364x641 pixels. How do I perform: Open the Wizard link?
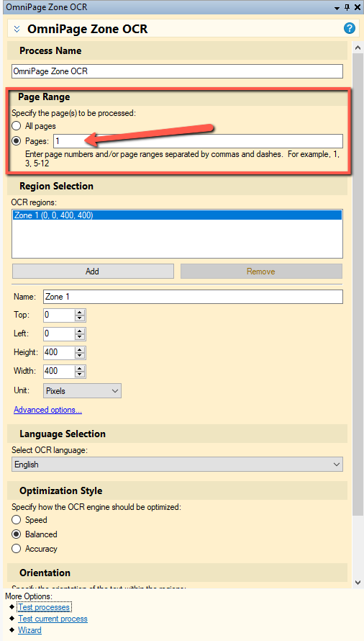tap(29, 630)
